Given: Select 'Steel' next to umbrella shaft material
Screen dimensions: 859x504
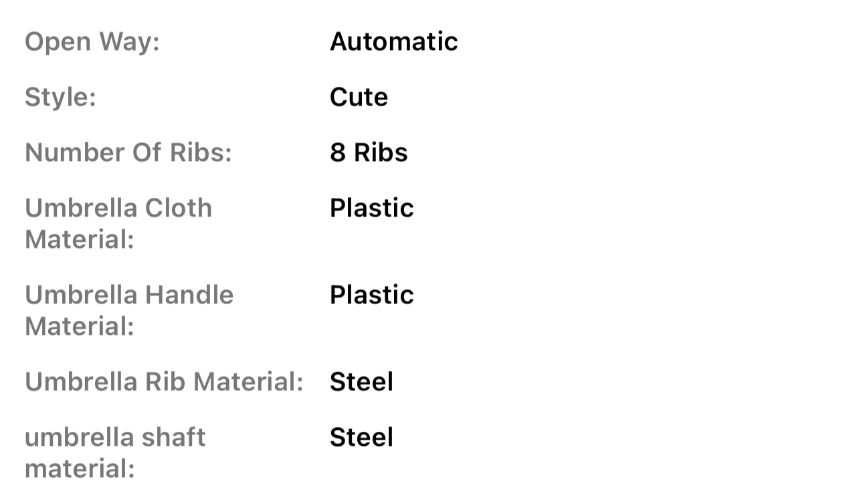Looking at the screenshot, I should [361, 438].
